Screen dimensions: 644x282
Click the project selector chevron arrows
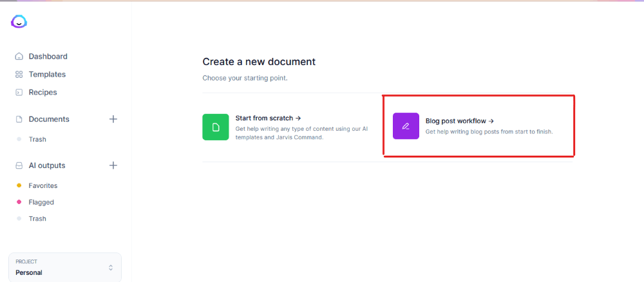[x=111, y=268]
